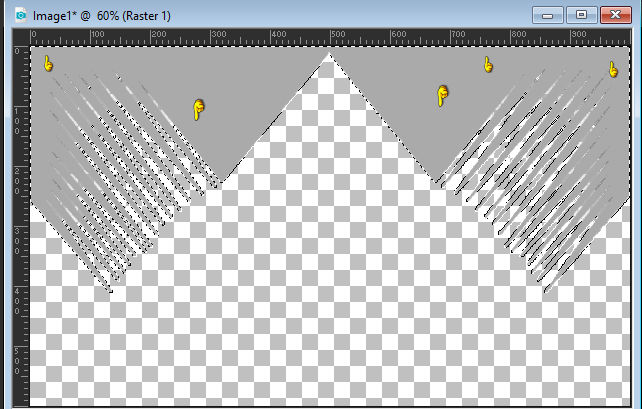Click the 500 mark on horizontal ruler
The height and width of the screenshot is (409, 642).
pyautogui.click(x=338, y=34)
